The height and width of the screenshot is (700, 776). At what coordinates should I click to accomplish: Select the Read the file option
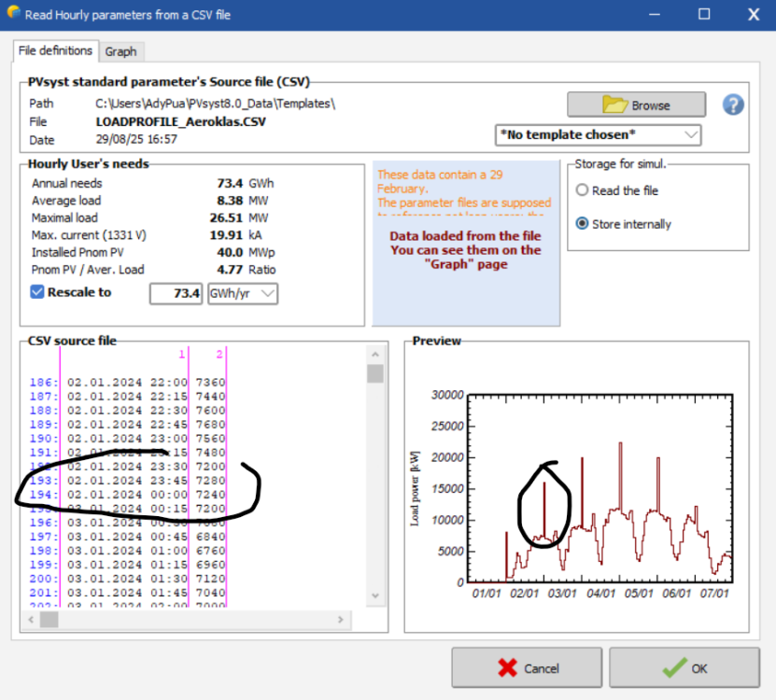click(x=583, y=190)
